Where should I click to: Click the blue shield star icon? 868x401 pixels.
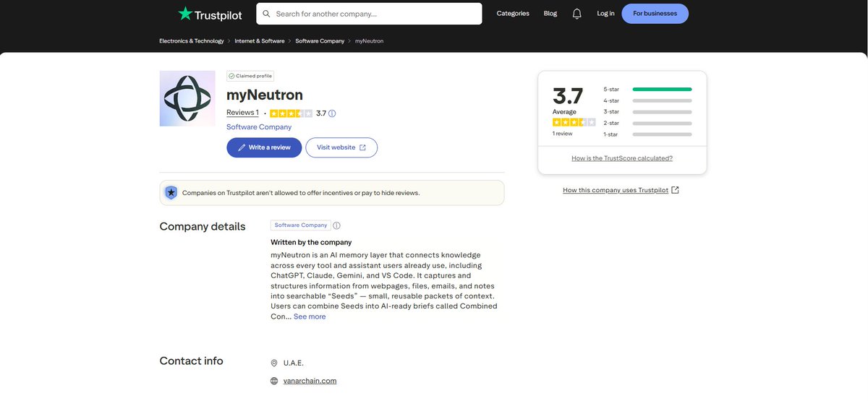[x=171, y=193]
